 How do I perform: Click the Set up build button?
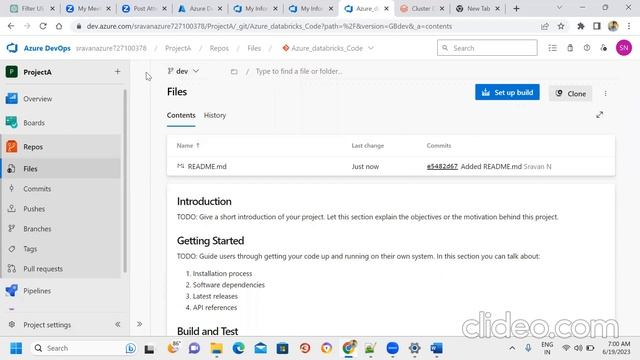pos(507,92)
